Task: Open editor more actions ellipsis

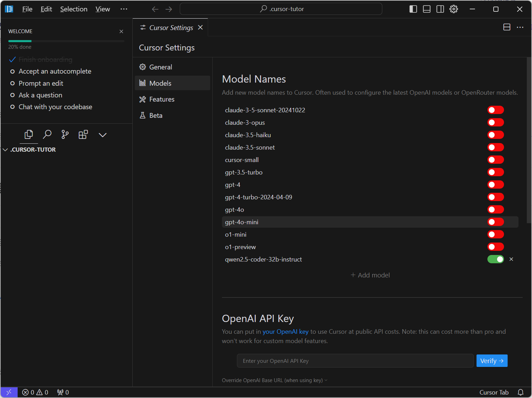Action: click(x=520, y=27)
